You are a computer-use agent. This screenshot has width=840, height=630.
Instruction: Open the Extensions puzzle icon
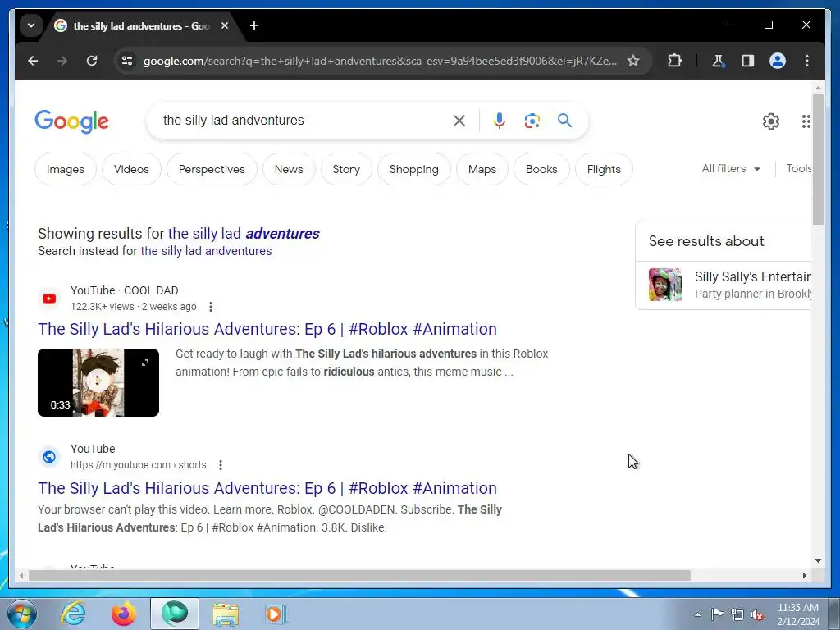point(674,61)
